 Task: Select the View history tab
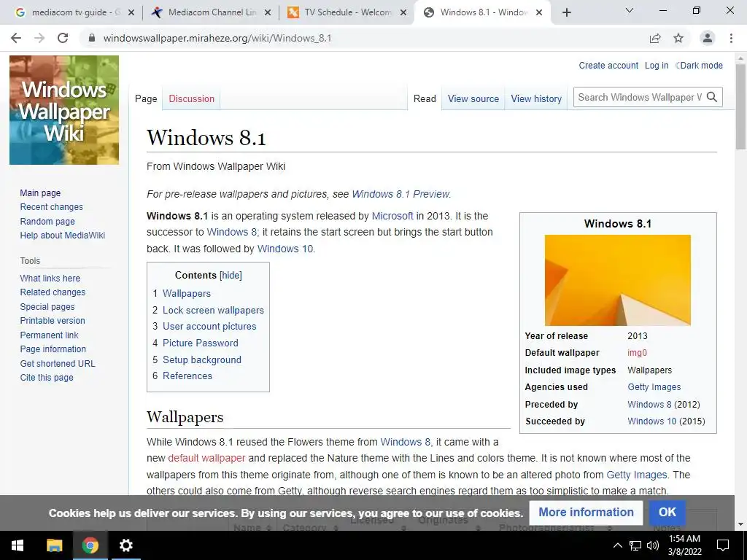tap(536, 98)
